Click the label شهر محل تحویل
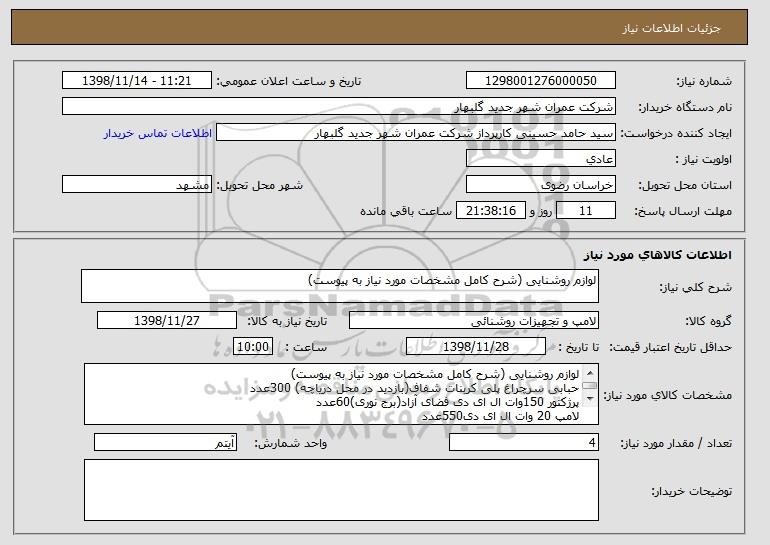This screenshot has height=545, width=770. pos(260,186)
